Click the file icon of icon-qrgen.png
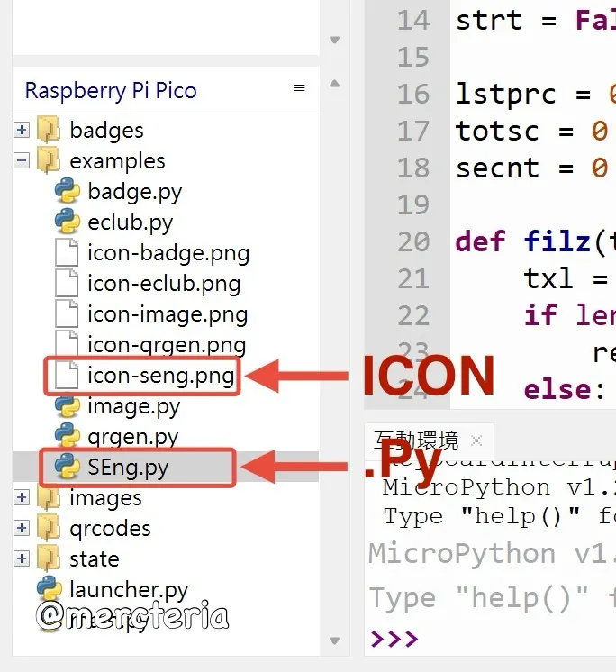Screen dimensions: 616x672 (x=67, y=344)
